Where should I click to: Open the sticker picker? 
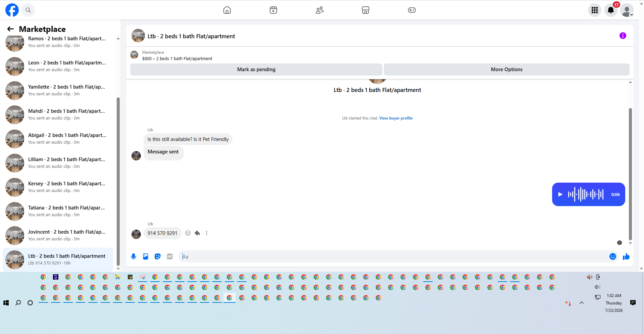(x=158, y=256)
